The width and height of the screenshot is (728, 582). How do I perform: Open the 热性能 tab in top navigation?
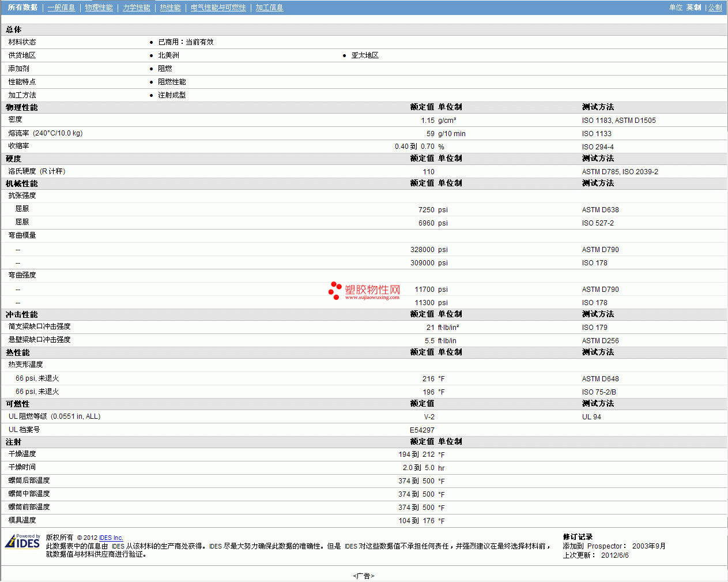pos(170,7)
